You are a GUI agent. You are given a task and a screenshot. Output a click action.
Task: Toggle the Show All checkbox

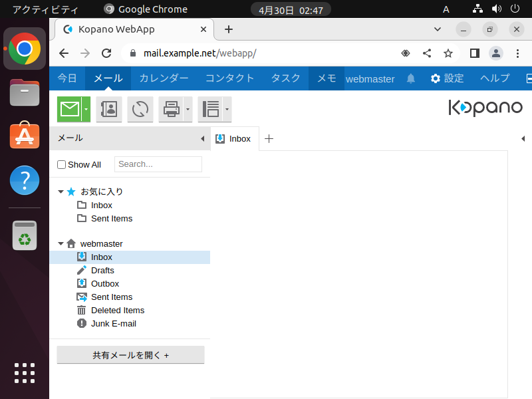coord(61,164)
